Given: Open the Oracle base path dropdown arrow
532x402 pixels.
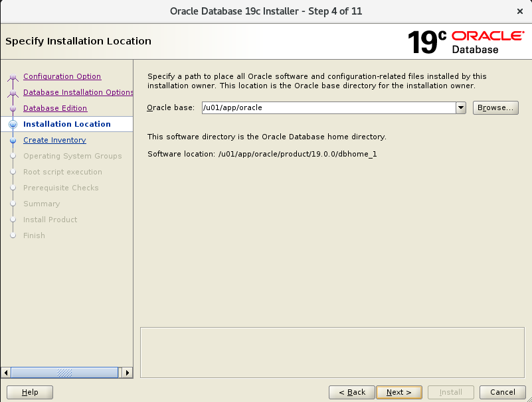Looking at the screenshot, I should (x=461, y=107).
